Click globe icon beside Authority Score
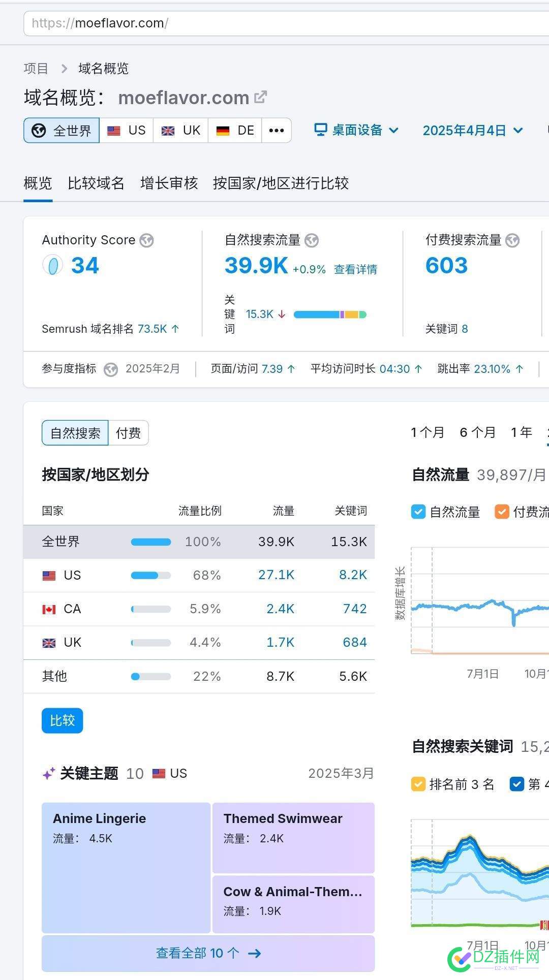 coord(147,240)
